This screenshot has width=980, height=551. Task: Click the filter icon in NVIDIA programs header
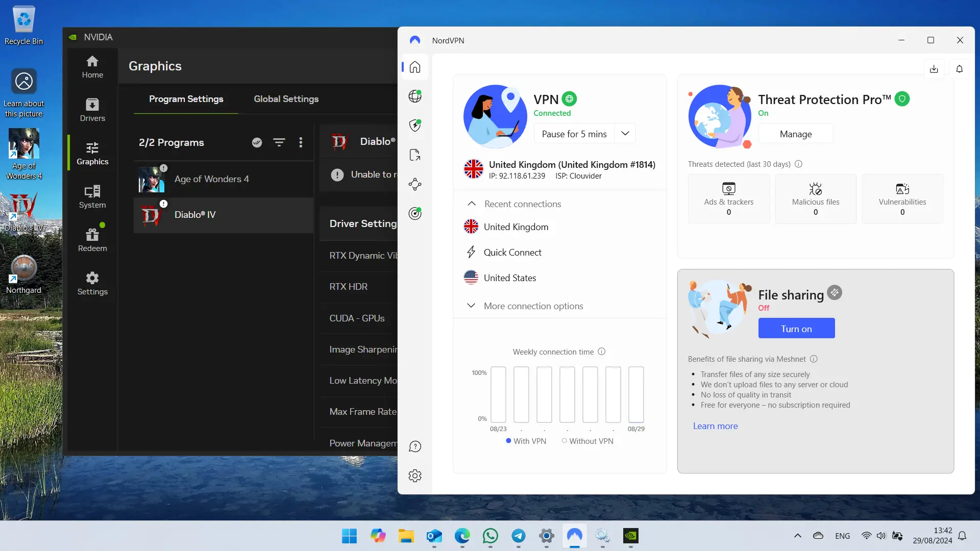[279, 143]
